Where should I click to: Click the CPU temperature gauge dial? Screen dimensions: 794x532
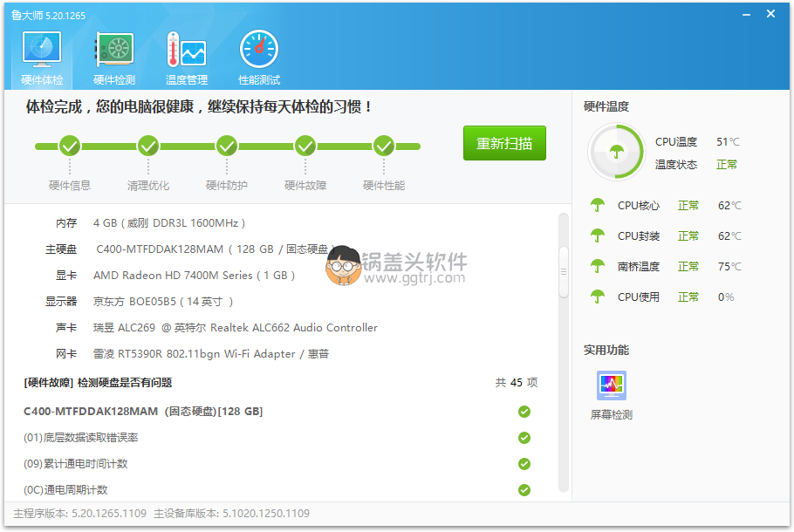(x=616, y=152)
